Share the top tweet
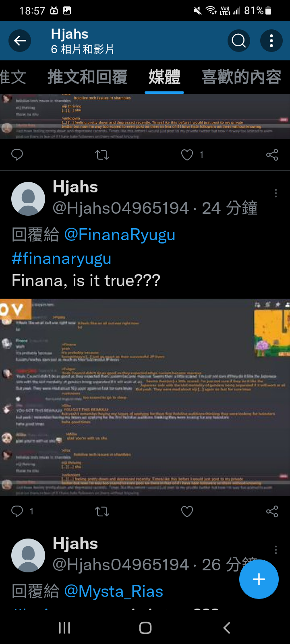This screenshot has width=290, height=644. 272,155
